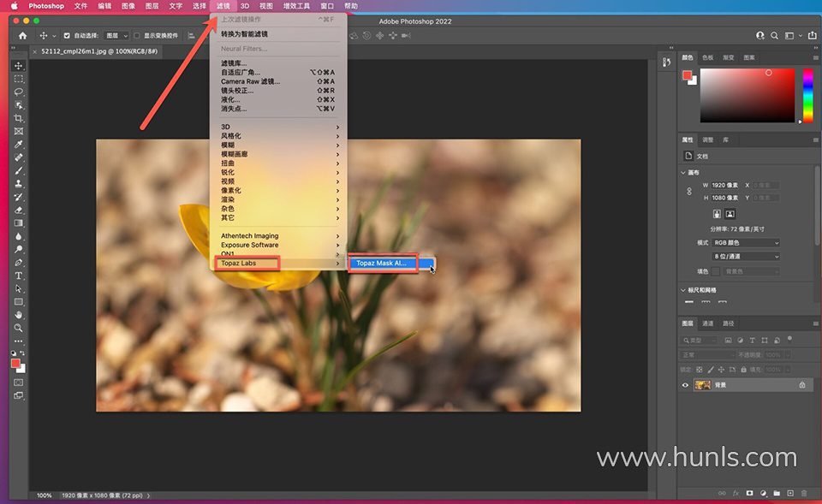Click the Home icon in options bar
Image resolution: width=822 pixels, height=504 pixels.
[x=22, y=36]
